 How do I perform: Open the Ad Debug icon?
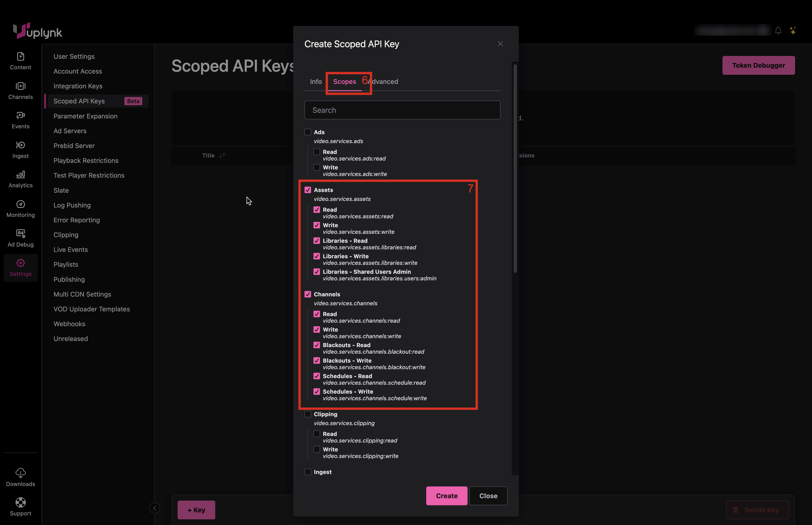click(x=20, y=234)
